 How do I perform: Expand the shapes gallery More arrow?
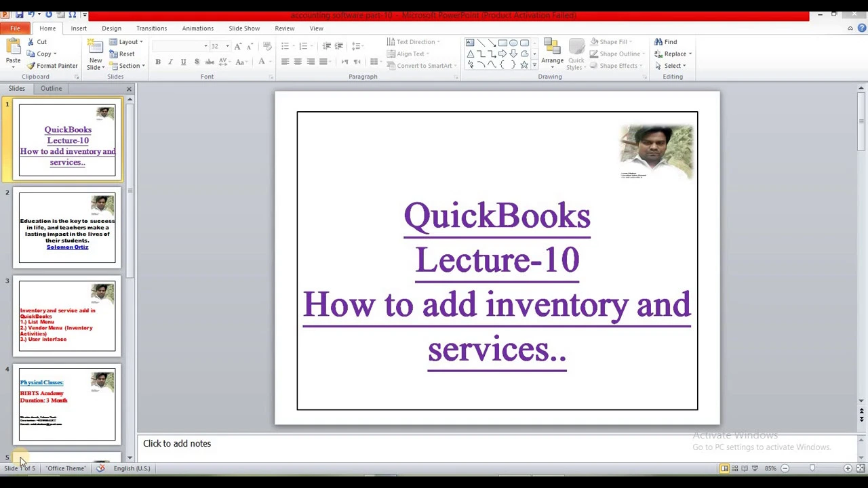click(x=534, y=65)
